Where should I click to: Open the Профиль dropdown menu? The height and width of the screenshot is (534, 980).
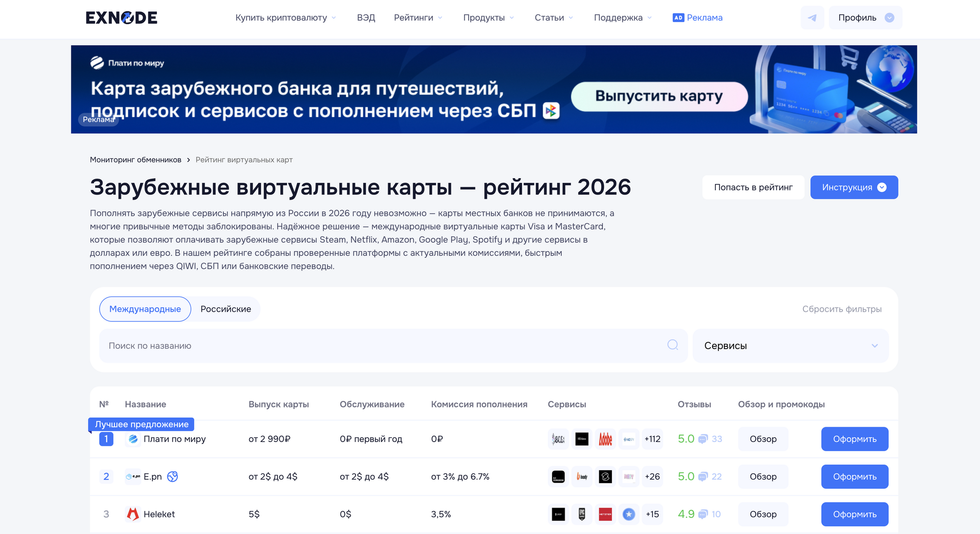866,18
